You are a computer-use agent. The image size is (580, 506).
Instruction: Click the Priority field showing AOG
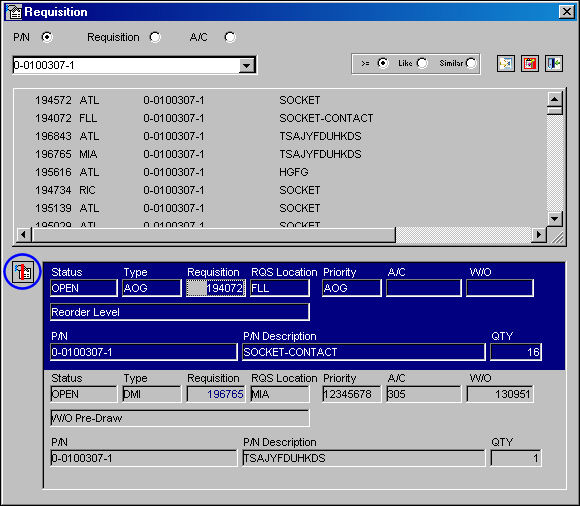coord(352,288)
